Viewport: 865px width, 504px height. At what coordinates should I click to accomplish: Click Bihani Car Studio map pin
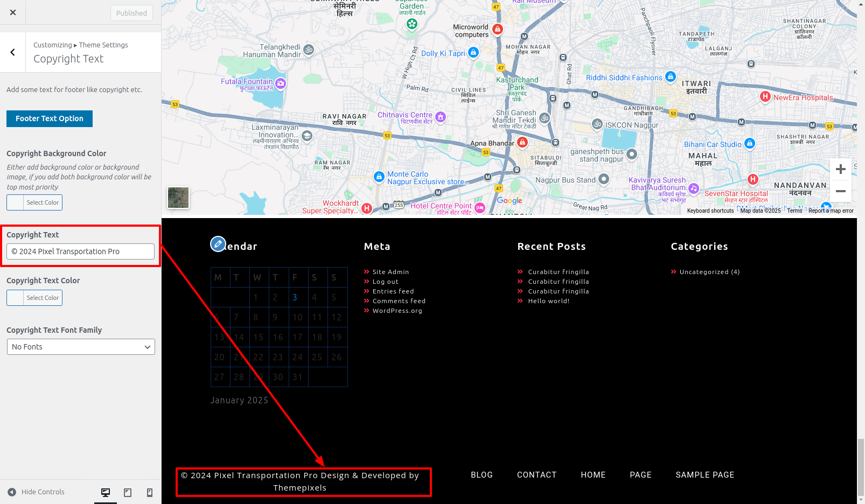(x=749, y=143)
